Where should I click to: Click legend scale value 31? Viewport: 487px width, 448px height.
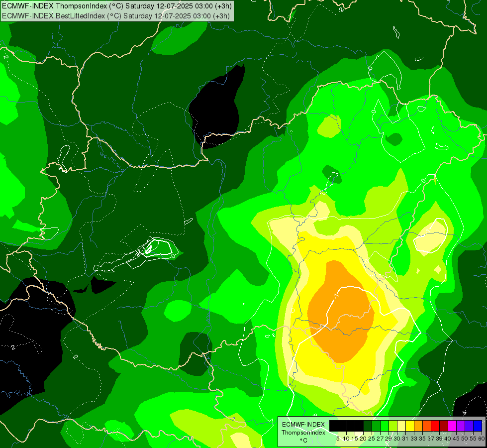(405, 439)
